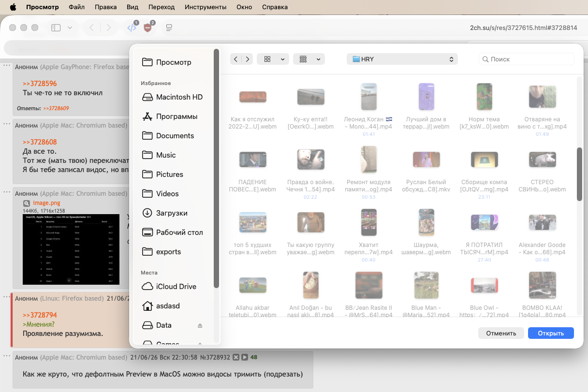Open the icon view mode dropdown
588x392 pixels.
coord(273,59)
